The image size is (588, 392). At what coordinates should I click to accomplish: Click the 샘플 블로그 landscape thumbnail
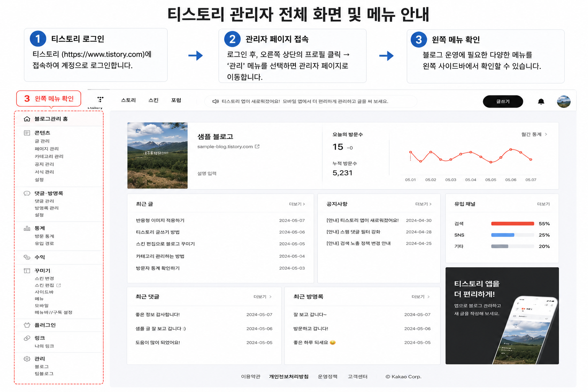point(157,155)
